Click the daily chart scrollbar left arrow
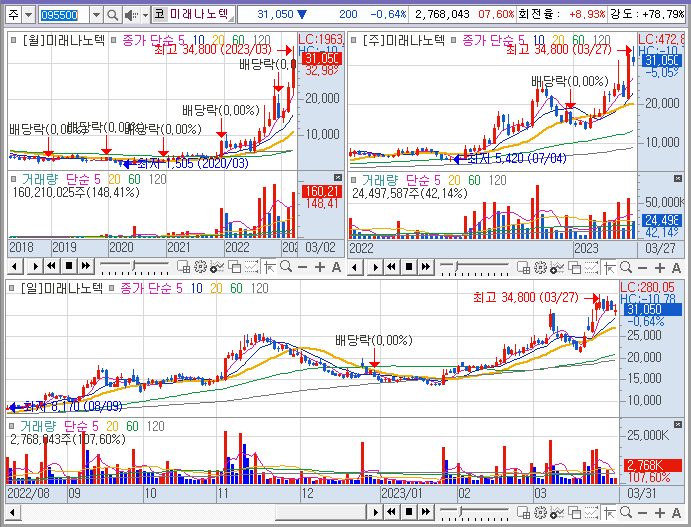Screen dimensions: 691x527 tap(13, 512)
